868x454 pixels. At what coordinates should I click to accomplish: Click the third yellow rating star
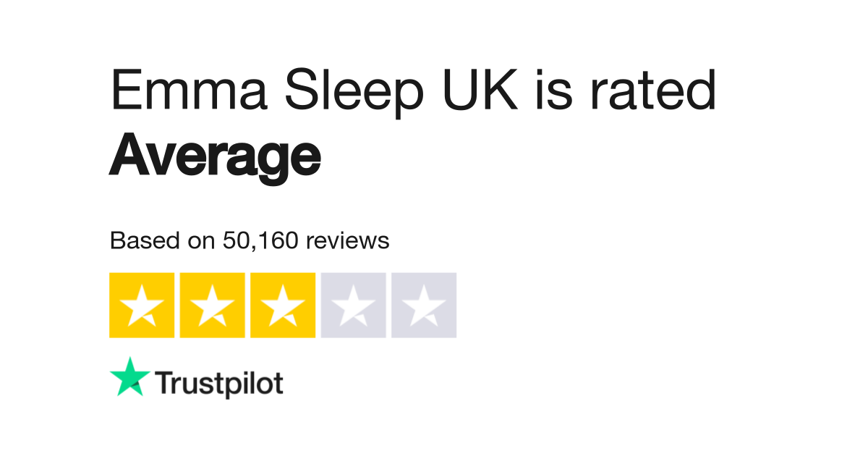(283, 305)
